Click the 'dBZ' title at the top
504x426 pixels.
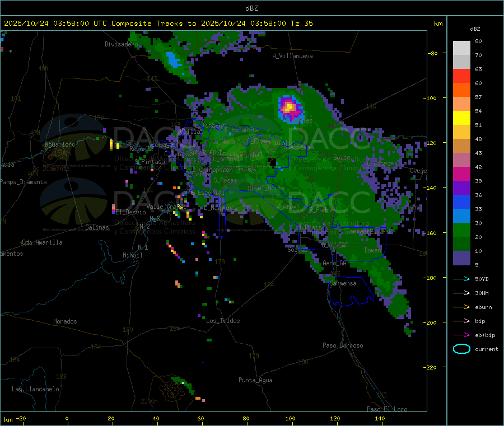251,8
